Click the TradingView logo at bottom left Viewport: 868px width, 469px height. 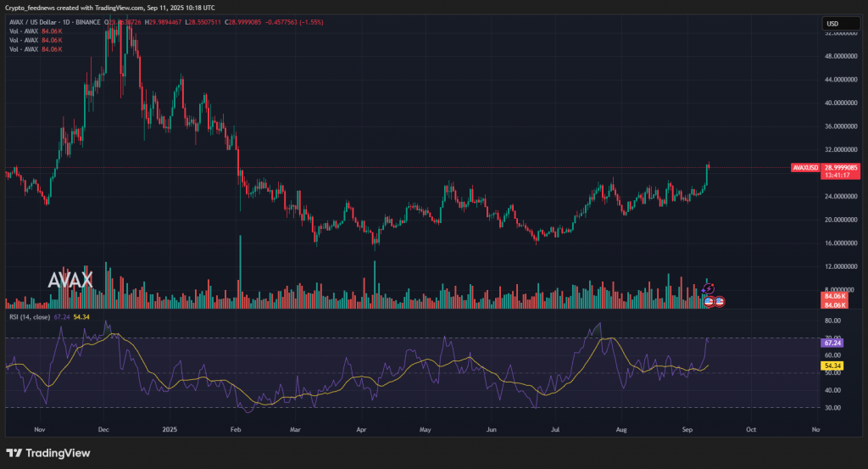(x=48, y=453)
